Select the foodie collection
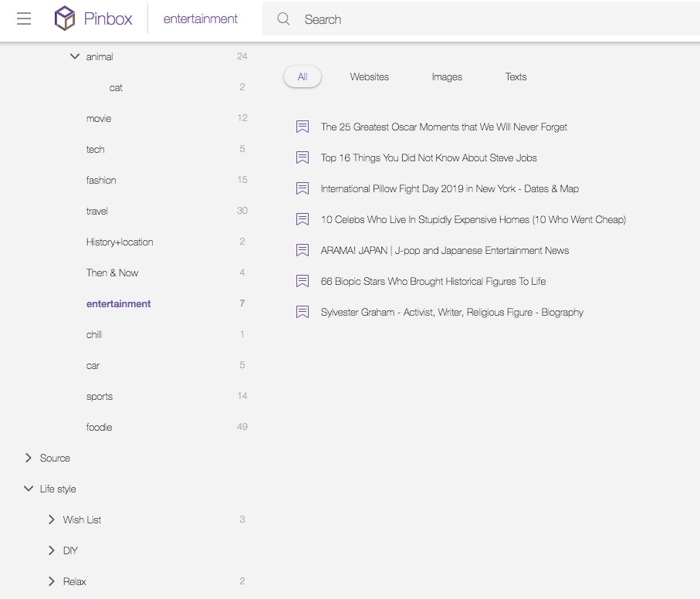Screen dimensions: 700x599 pyautogui.click(x=99, y=427)
